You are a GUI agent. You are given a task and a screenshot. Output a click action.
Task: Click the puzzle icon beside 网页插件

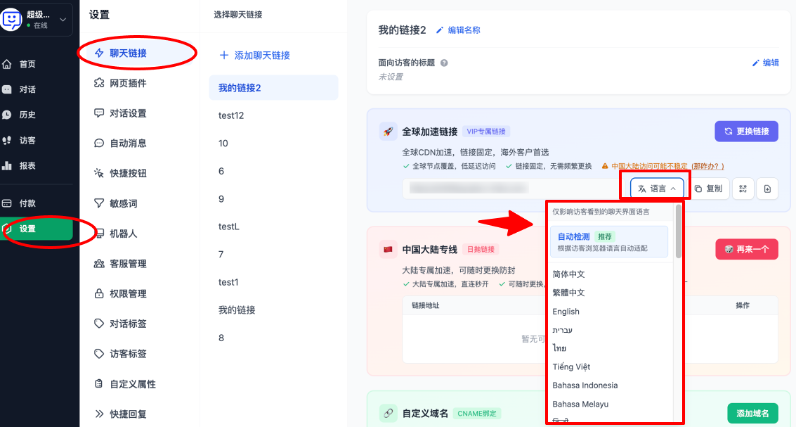tap(99, 83)
